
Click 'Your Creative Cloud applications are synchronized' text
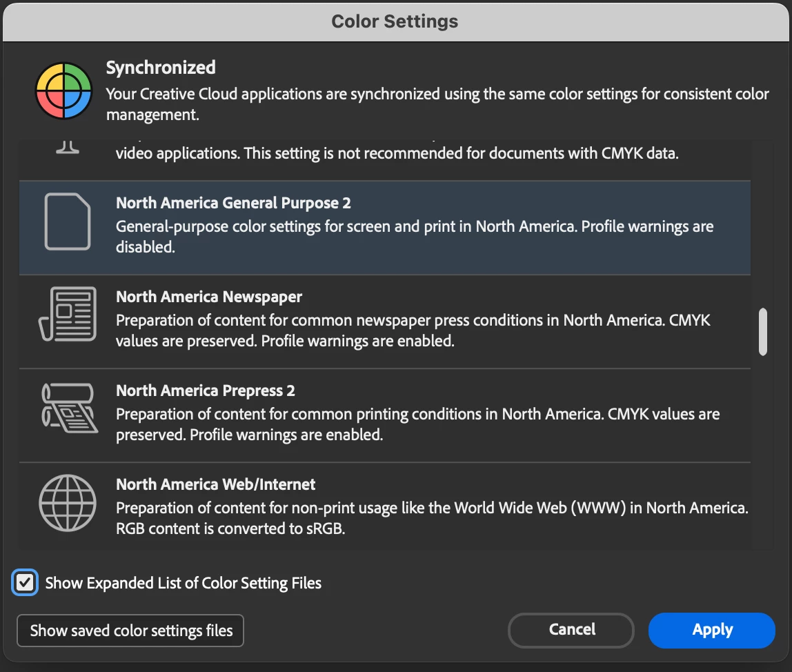[x=437, y=104]
